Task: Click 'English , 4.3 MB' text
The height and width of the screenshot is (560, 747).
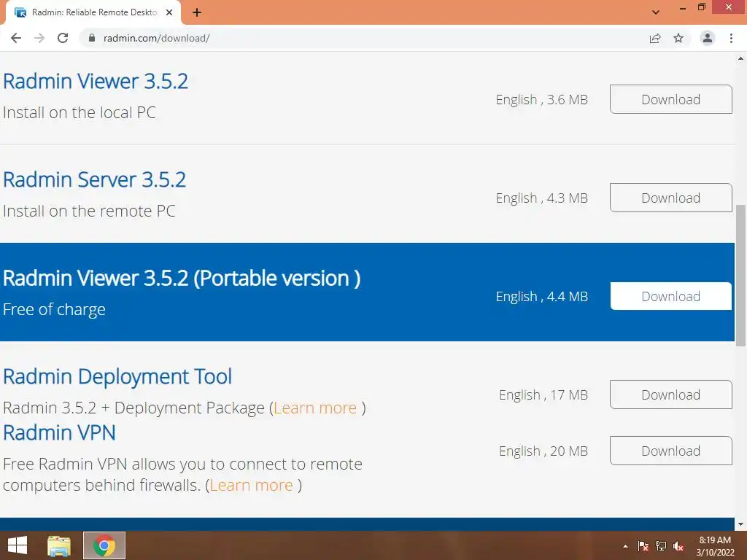Action: pyautogui.click(x=542, y=198)
